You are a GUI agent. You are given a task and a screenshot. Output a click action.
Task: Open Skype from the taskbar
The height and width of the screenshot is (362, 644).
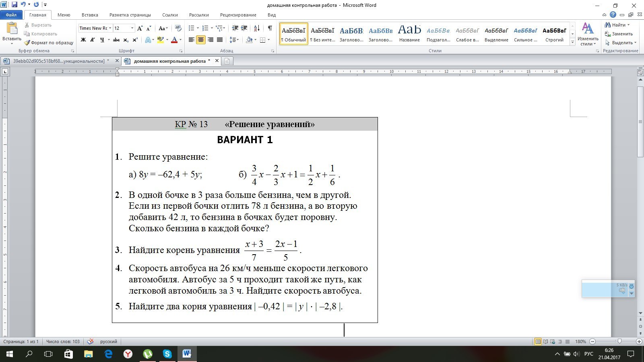click(167, 354)
